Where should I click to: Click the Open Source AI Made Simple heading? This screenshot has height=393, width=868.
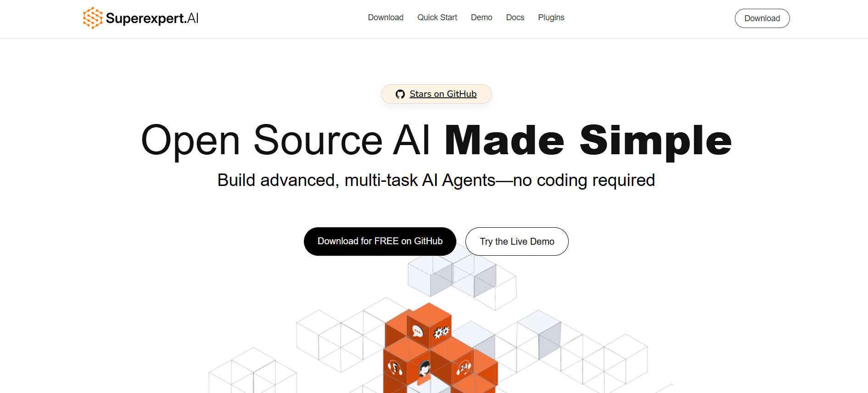(x=436, y=140)
